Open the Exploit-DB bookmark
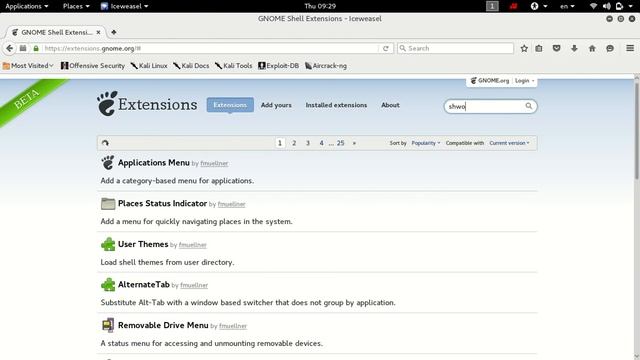The height and width of the screenshot is (360, 640). 278,66
